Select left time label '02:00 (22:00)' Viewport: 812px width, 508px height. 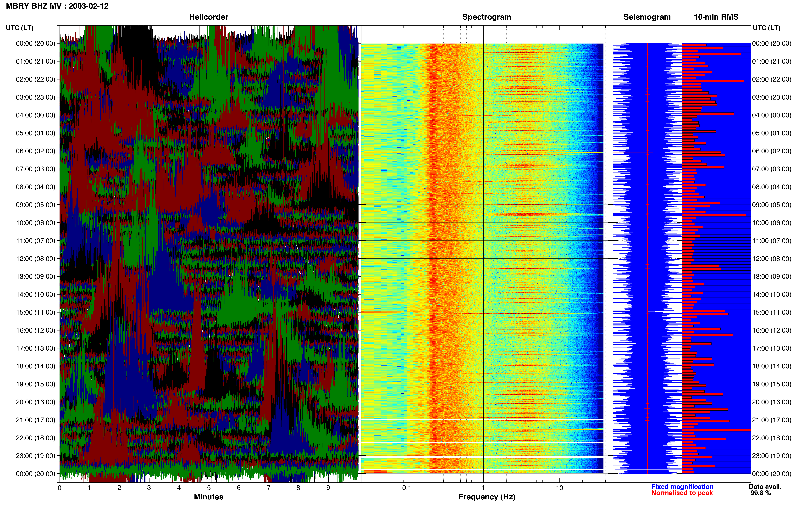tap(35, 79)
